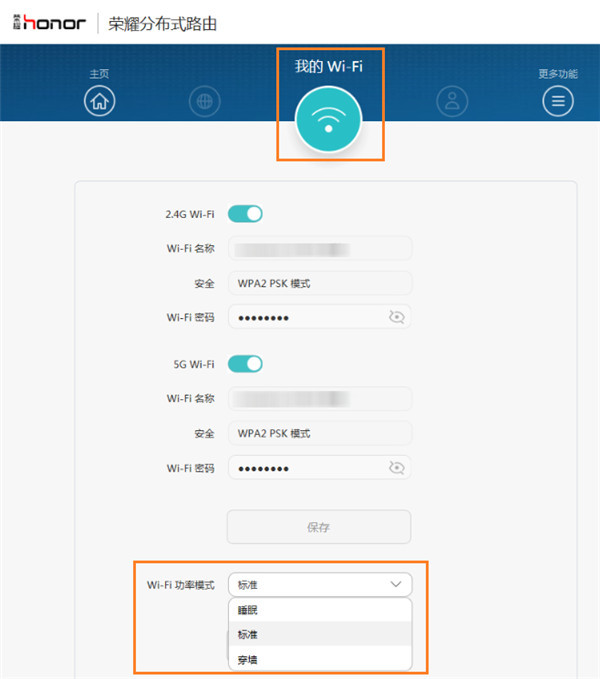
Task: Turn off the 5G Wi-Fi switch
Action: click(245, 364)
